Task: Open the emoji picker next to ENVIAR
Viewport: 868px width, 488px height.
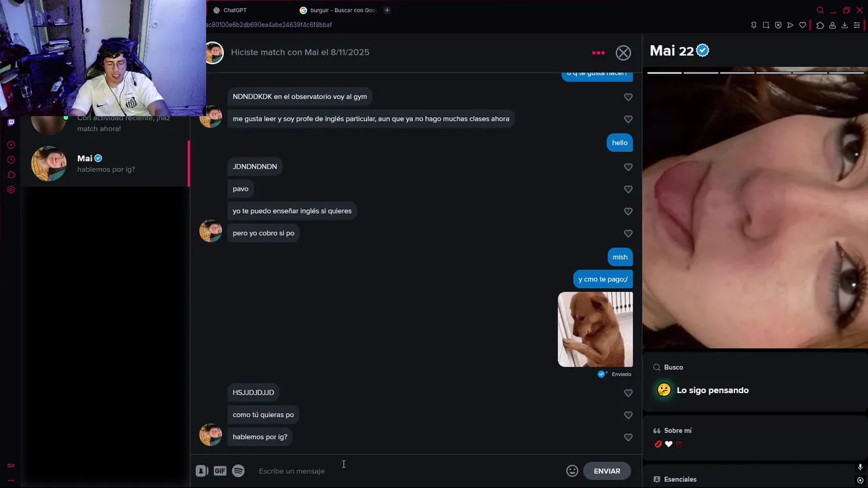Action: pyautogui.click(x=572, y=471)
